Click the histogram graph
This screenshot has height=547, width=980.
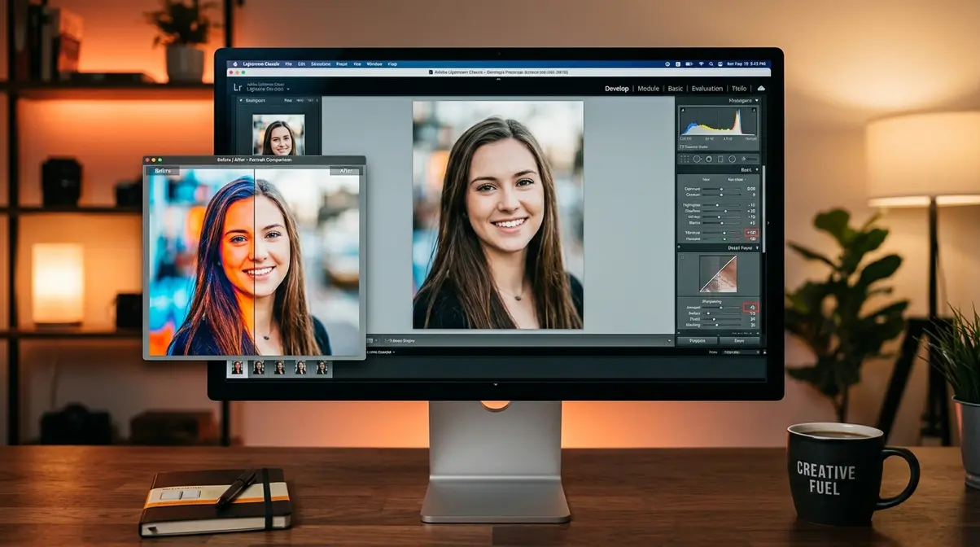point(719,122)
